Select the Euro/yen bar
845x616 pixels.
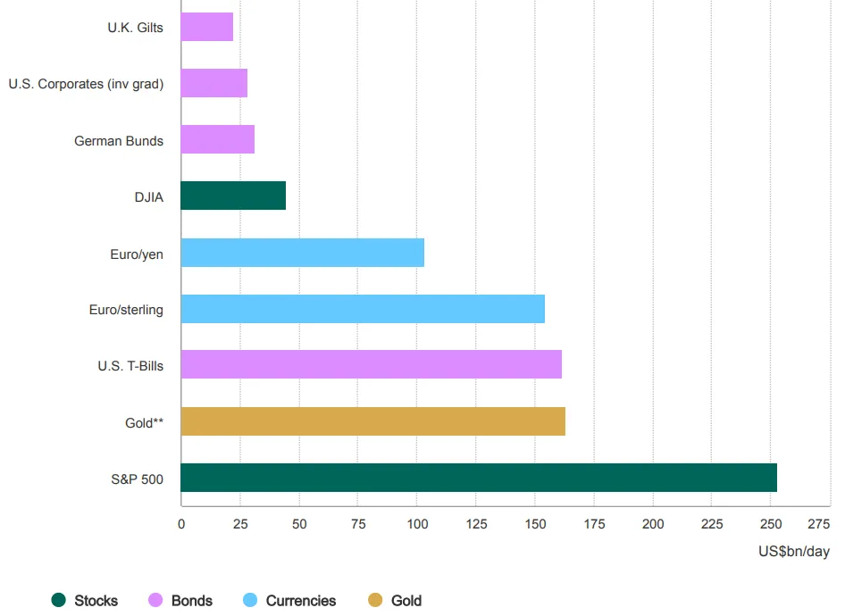click(x=302, y=253)
